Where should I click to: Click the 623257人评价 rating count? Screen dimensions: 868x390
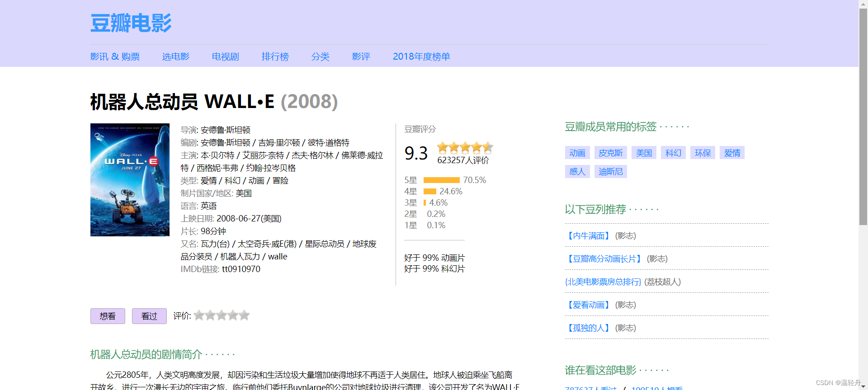[x=463, y=160]
